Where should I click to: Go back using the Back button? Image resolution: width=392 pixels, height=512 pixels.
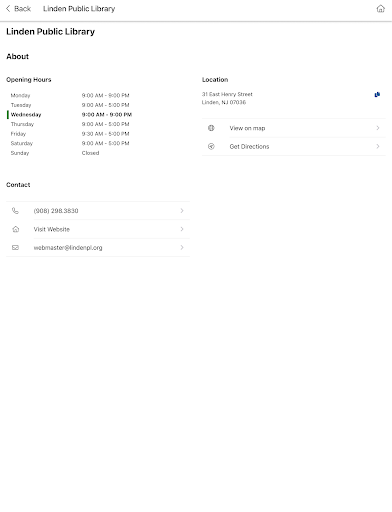click(x=18, y=9)
